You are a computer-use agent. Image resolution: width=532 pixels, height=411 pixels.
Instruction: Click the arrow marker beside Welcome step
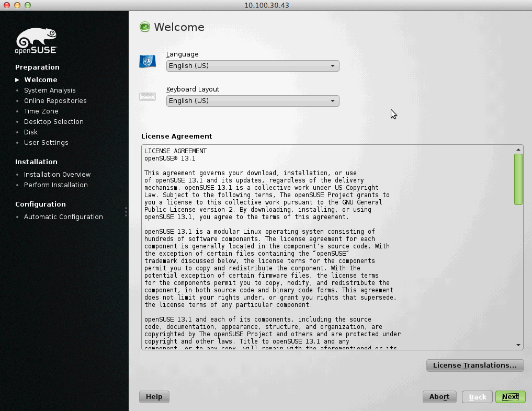[17, 79]
